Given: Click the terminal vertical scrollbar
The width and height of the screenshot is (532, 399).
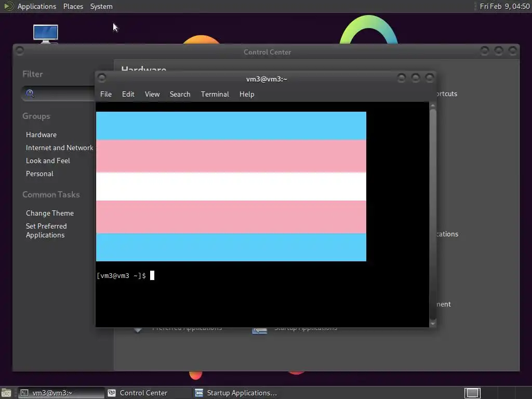Looking at the screenshot, I should (x=433, y=215).
